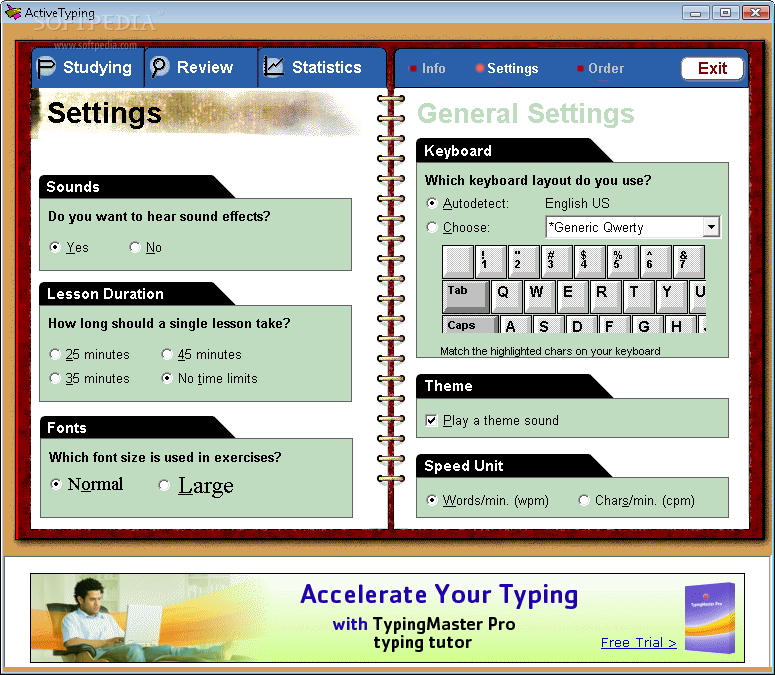The height and width of the screenshot is (675, 775).
Task: Open the Statistics tab
Action: (322, 67)
